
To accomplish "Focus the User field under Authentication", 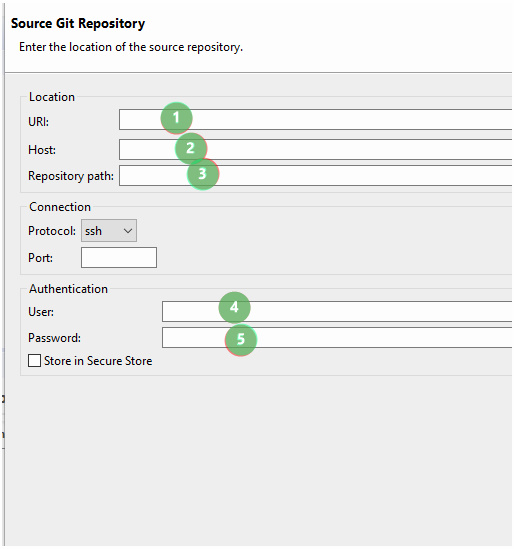I will 337,311.
